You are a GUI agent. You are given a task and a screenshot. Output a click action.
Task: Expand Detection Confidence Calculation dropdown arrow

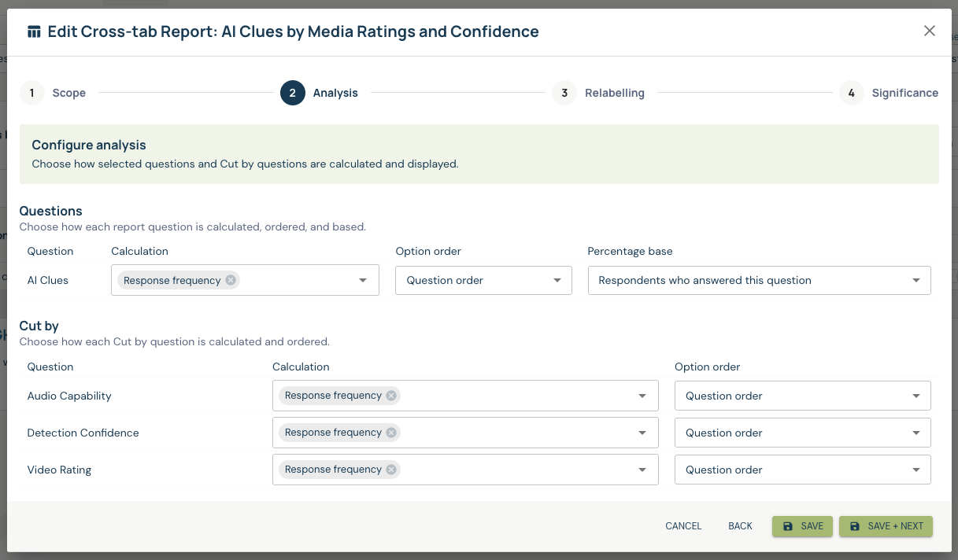(x=642, y=433)
